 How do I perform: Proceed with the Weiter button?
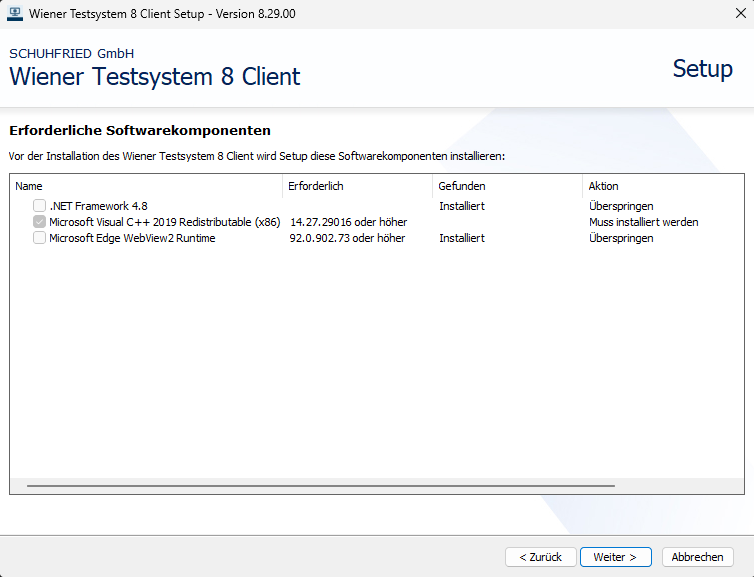tap(615, 557)
